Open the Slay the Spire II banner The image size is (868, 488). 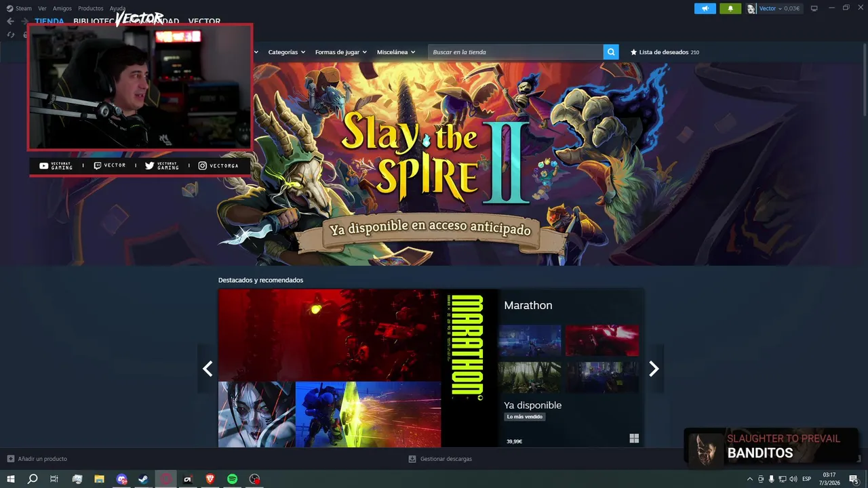pos(434,164)
